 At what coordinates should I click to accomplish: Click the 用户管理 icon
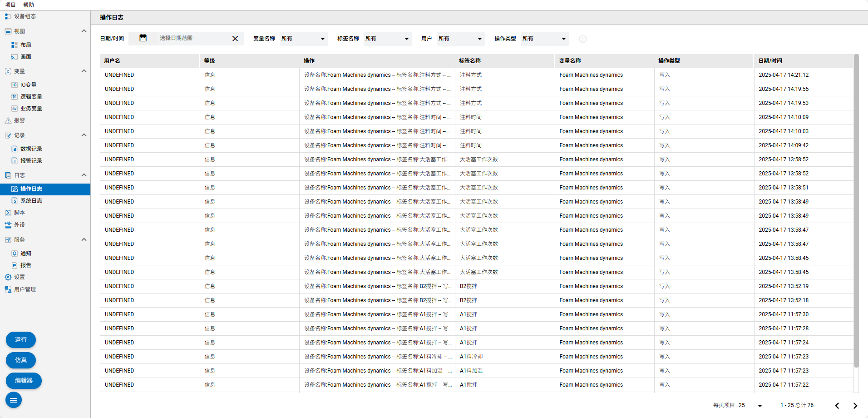click(x=8, y=289)
